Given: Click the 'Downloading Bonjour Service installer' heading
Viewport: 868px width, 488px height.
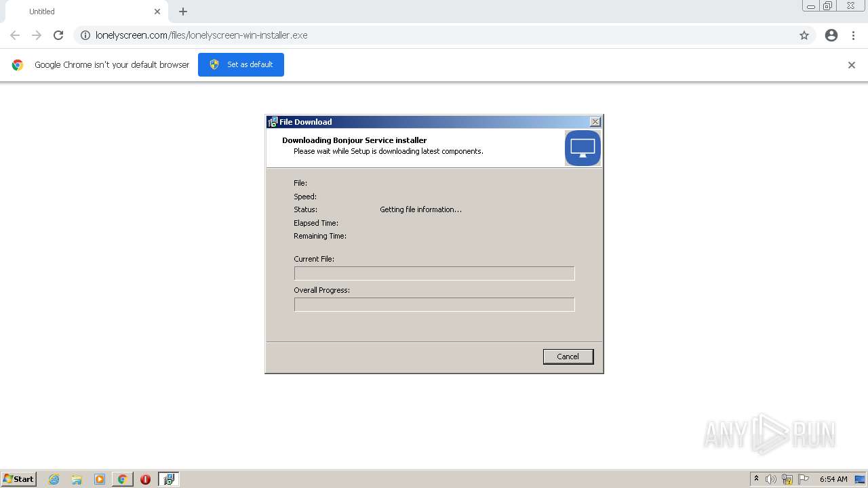Looking at the screenshot, I should tap(354, 140).
